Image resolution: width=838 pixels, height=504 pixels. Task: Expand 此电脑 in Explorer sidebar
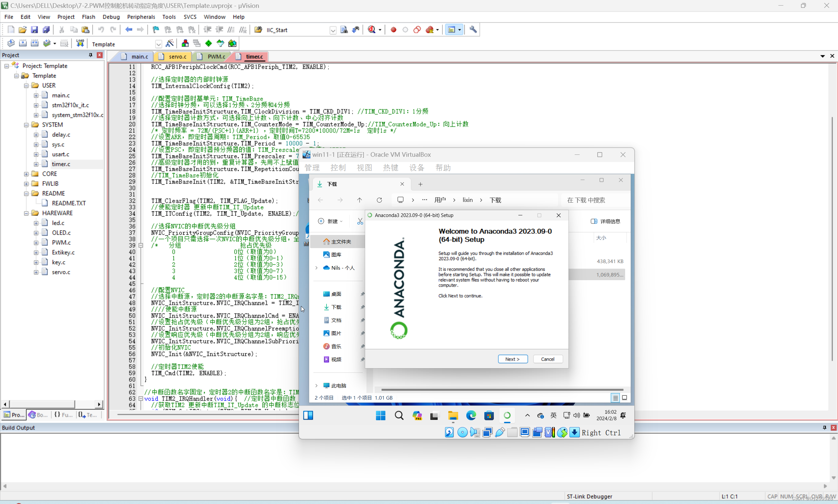[x=317, y=386]
